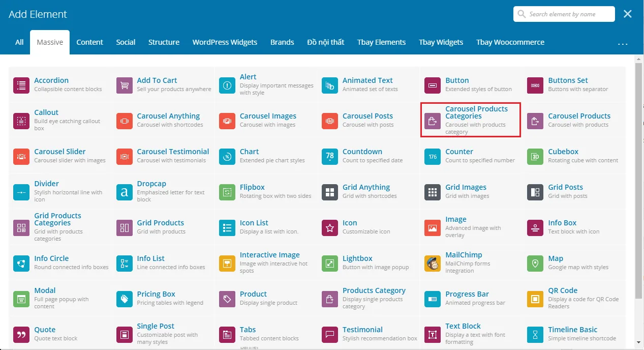Click the Alert exclamation icon
The height and width of the screenshot is (350, 644).
[x=227, y=85]
